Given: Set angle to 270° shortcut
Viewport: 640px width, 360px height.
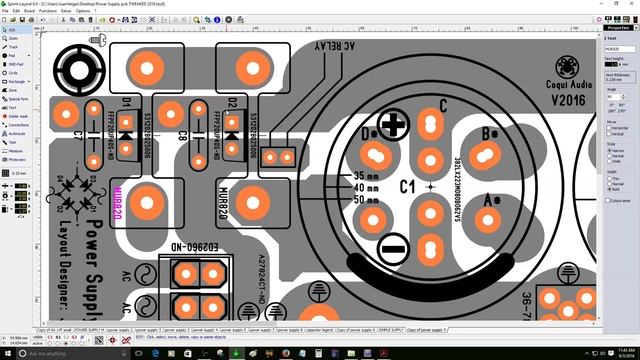Looking at the screenshot, I should coord(622,111).
